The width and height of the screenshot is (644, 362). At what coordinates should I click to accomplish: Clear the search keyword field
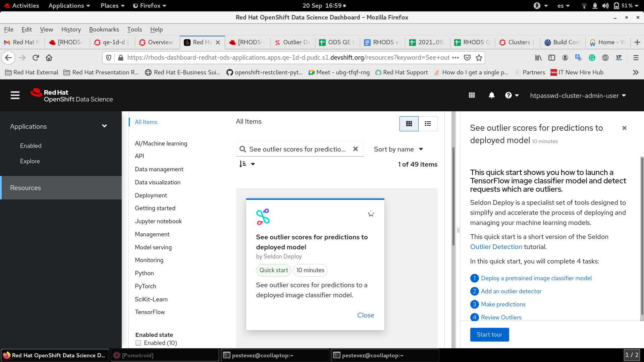356,149
